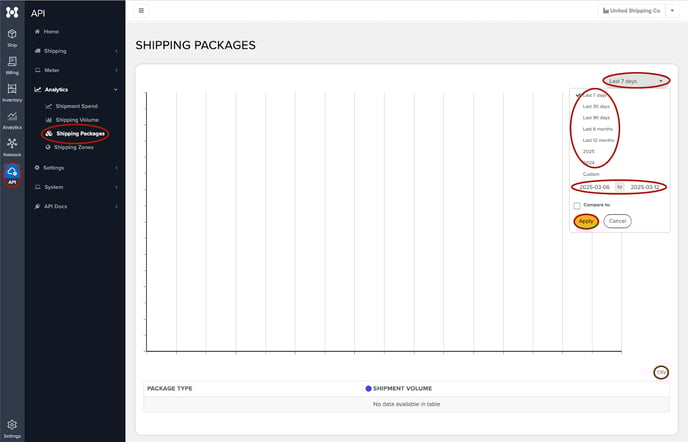Click the Inventory icon in left rail

(12, 92)
